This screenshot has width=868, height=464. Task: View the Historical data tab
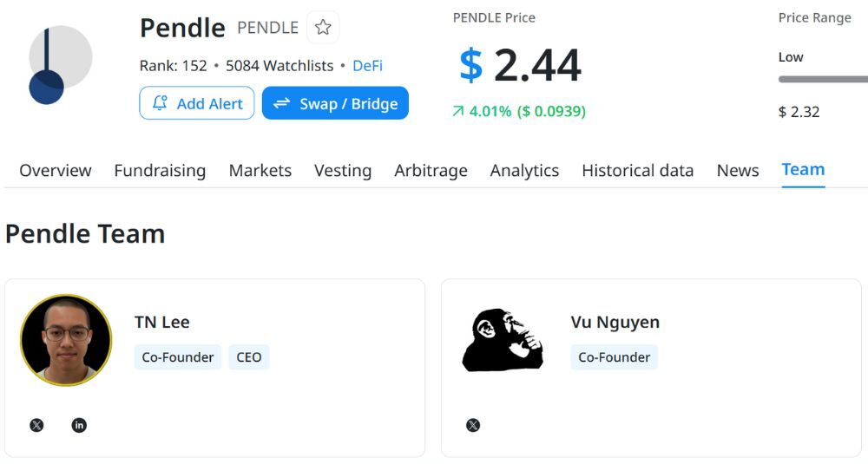click(x=638, y=171)
